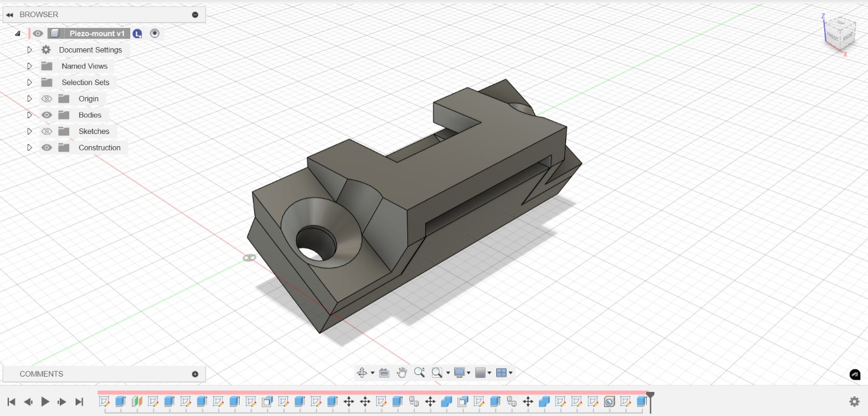Click the Grid and Snaps icon

pos(481,373)
